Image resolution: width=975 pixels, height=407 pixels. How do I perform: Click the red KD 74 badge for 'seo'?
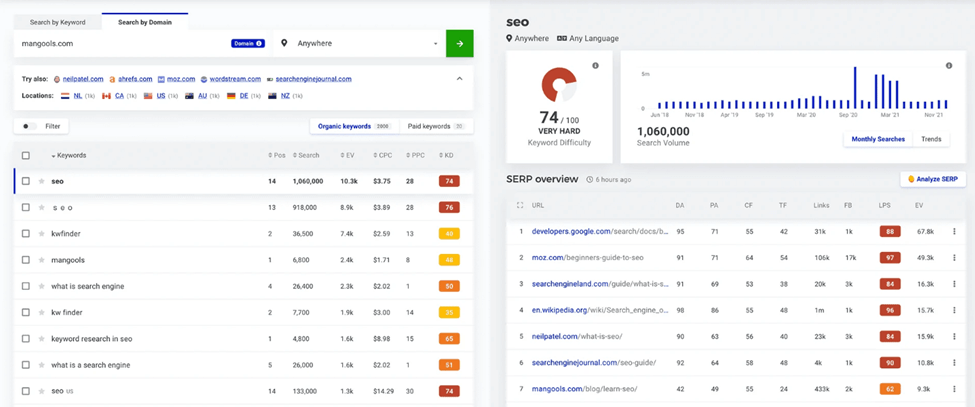(449, 181)
